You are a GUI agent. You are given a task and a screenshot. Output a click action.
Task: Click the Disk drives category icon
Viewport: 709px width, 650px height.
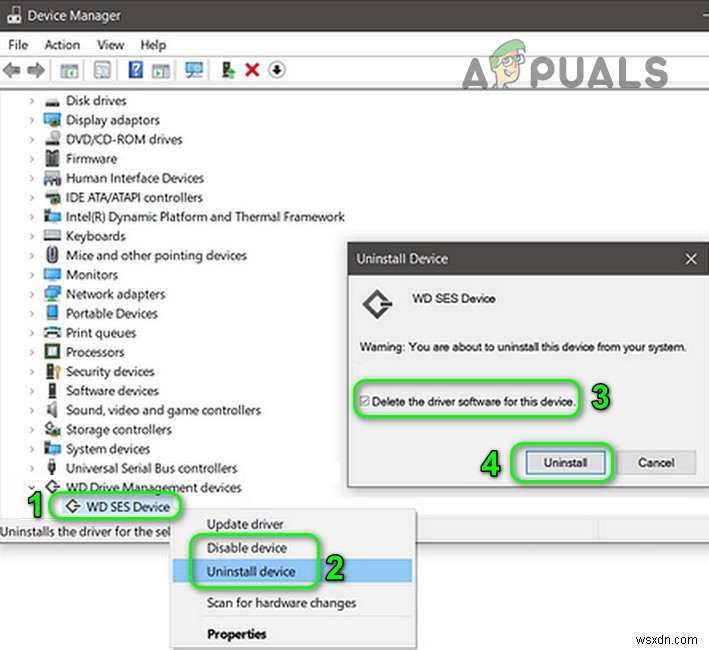click(x=52, y=101)
